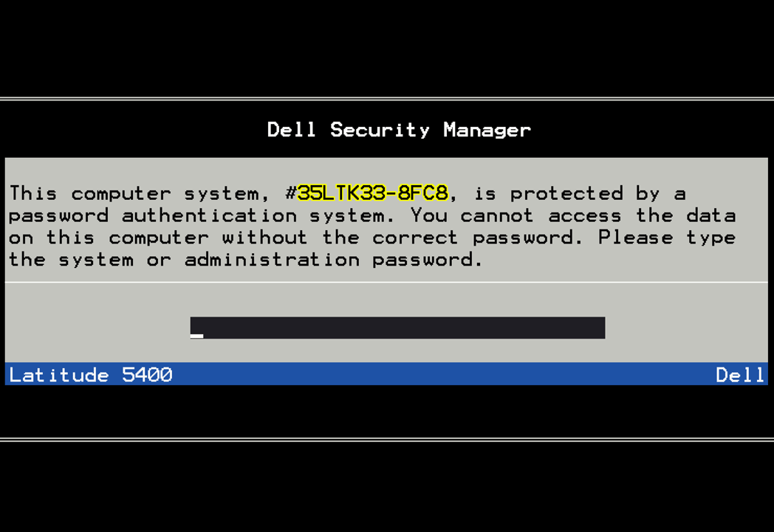Click the # symbol before the system ID
Image resolution: width=774 pixels, height=532 pixels.
[x=290, y=193]
